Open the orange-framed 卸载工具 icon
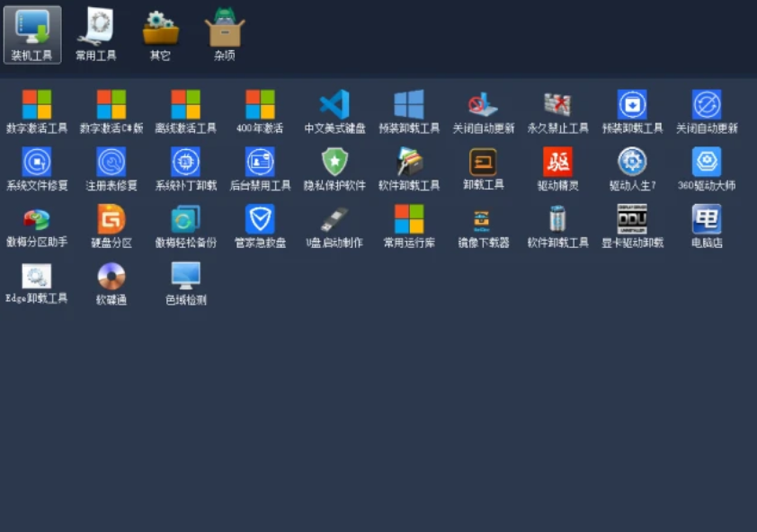Image resolution: width=757 pixels, height=532 pixels. (x=484, y=169)
